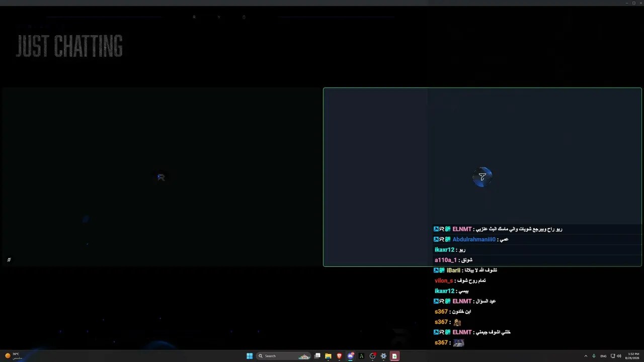Image resolution: width=644 pixels, height=362 pixels.
Task: Click the chat message عمي
Action: pos(504,239)
